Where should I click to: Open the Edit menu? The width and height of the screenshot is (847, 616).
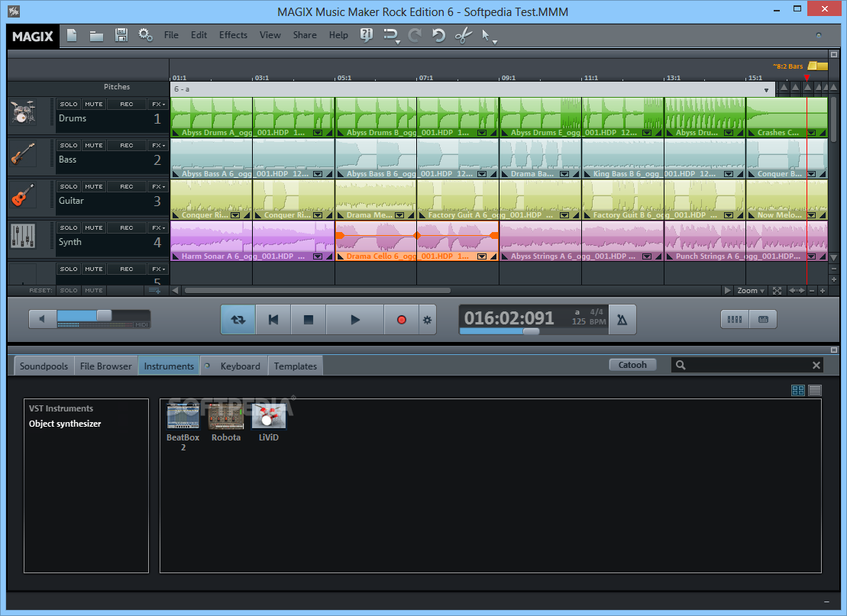coord(199,35)
